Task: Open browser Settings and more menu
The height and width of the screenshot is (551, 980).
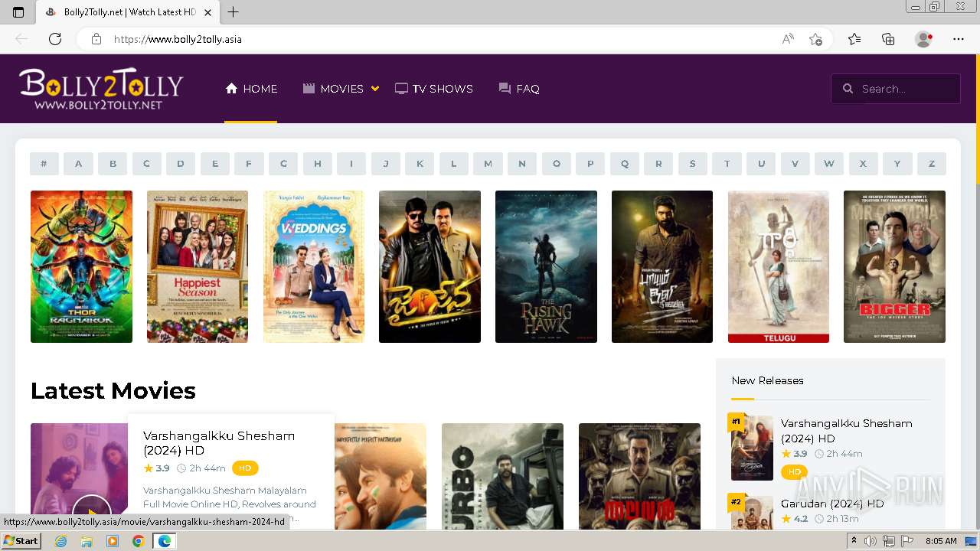Action: point(959,39)
